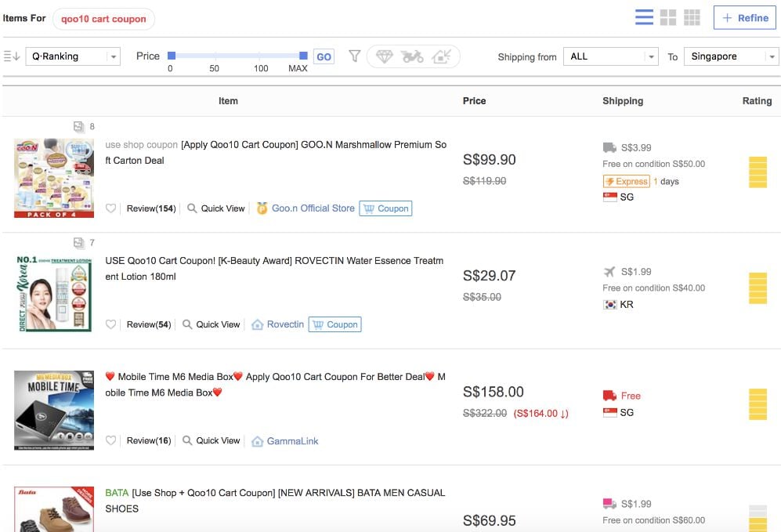Click the Rating column header
781x532 pixels.
(x=757, y=100)
